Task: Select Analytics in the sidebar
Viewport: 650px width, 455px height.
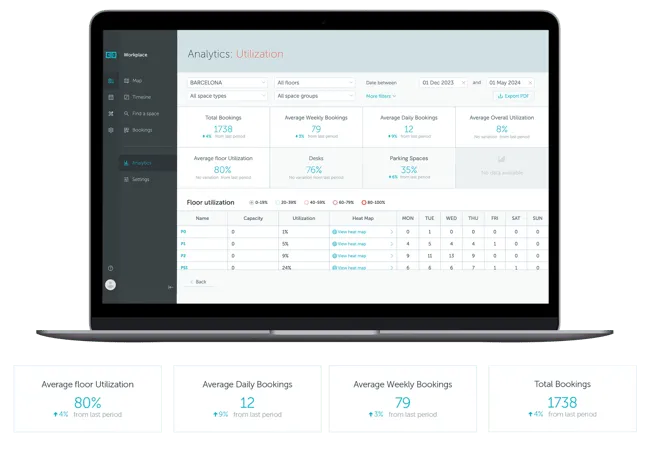Action: click(148, 163)
